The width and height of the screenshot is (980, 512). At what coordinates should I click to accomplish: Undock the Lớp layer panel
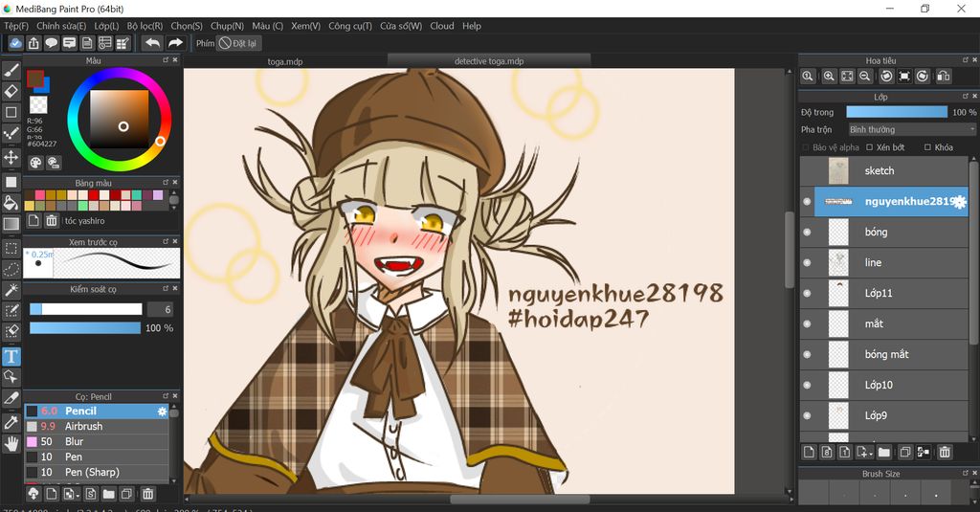pos(965,97)
